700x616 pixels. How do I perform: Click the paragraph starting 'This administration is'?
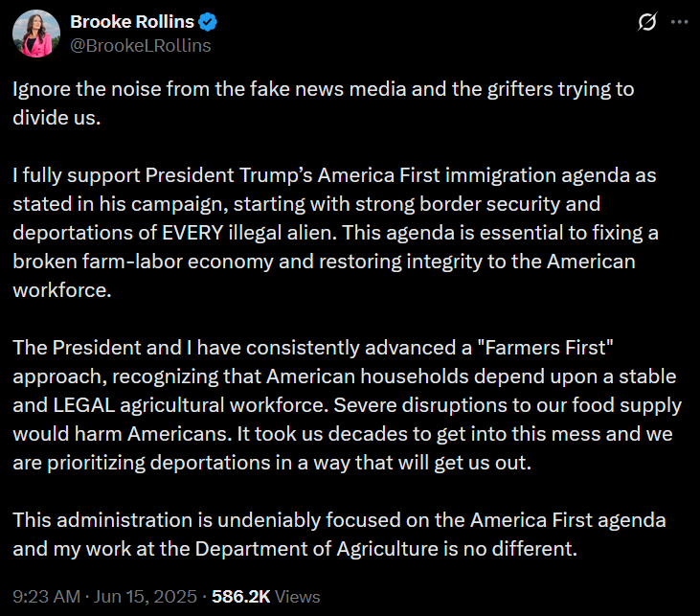(x=339, y=535)
